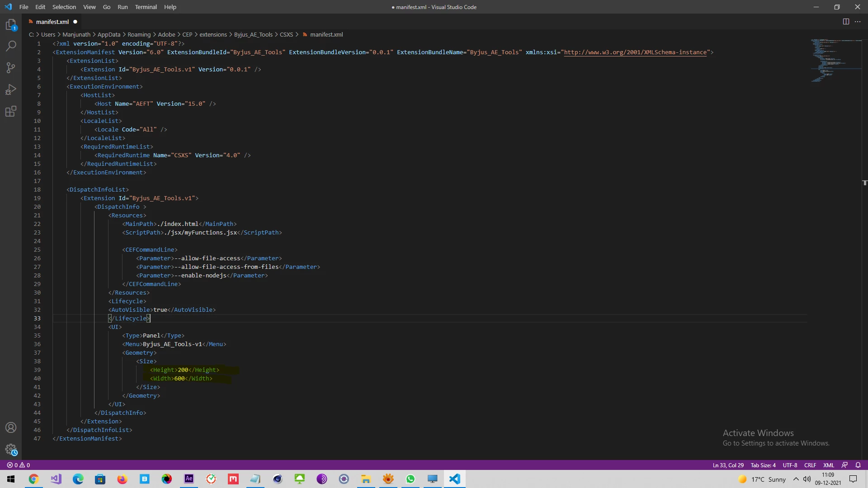
Task: Open the Tab Size: 4 indentation selector
Action: coord(763,465)
